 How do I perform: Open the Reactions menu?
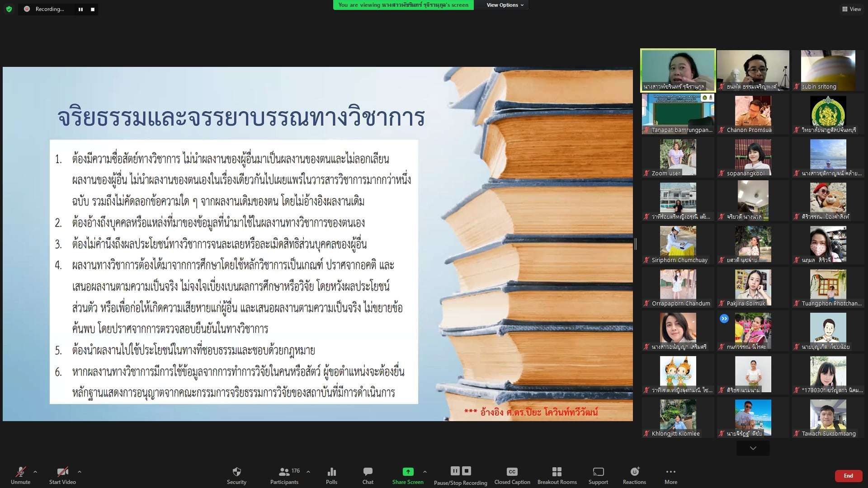tap(634, 472)
